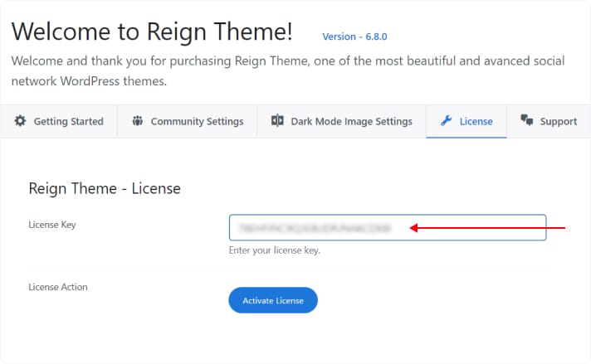Open the Getting Started tab
Viewport: 591px width, 364px height.
68,121
